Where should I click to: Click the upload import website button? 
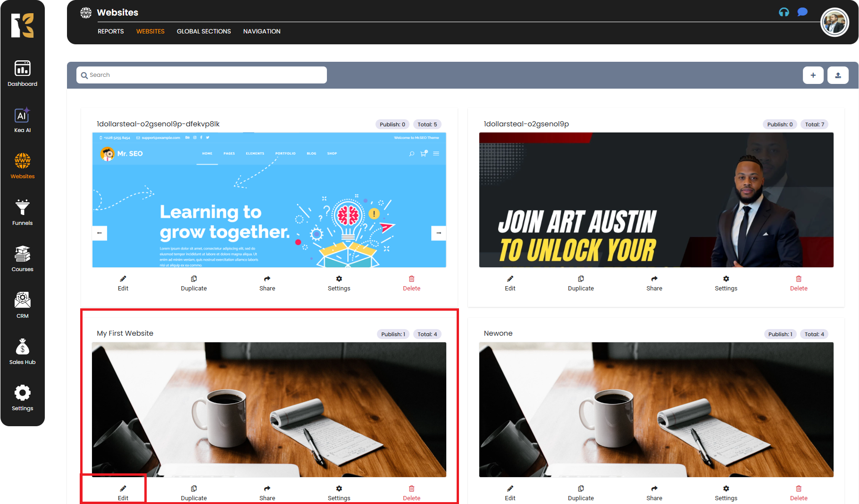[x=838, y=75]
